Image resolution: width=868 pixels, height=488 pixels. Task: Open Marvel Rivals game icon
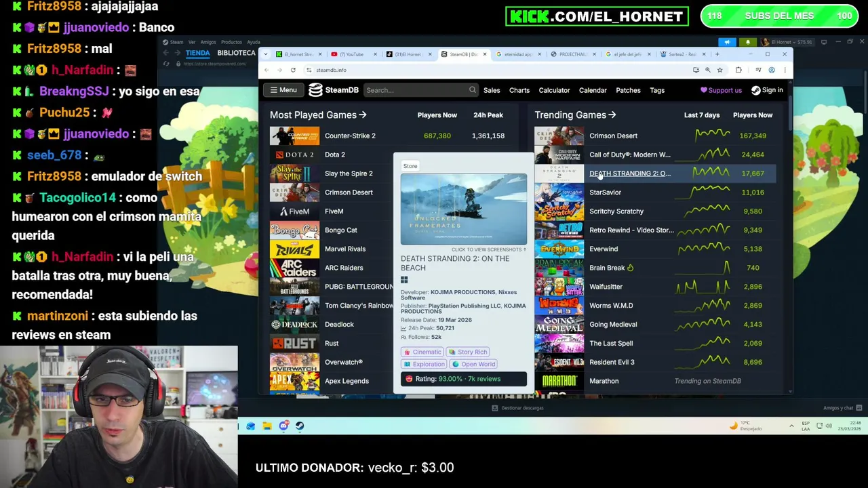(x=294, y=249)
